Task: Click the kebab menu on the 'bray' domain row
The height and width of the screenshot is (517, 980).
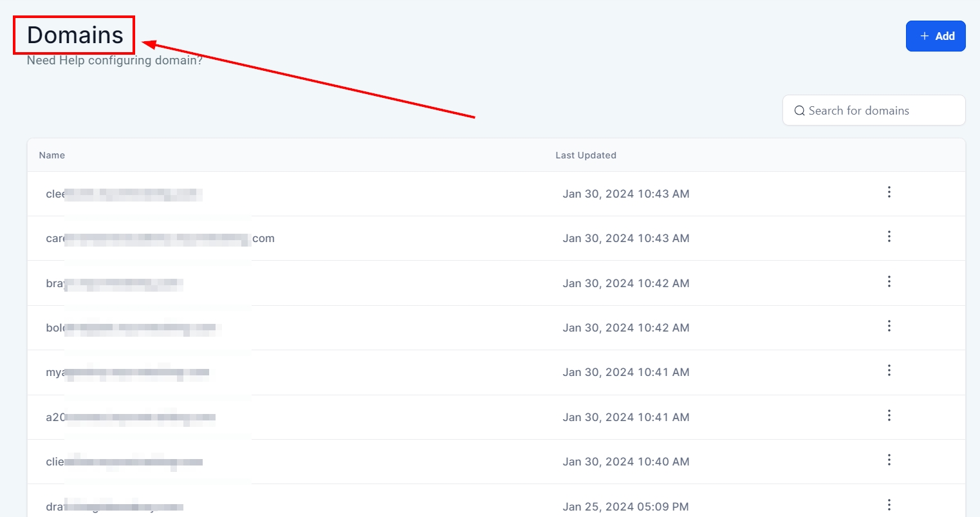Action: coord(889,281)
